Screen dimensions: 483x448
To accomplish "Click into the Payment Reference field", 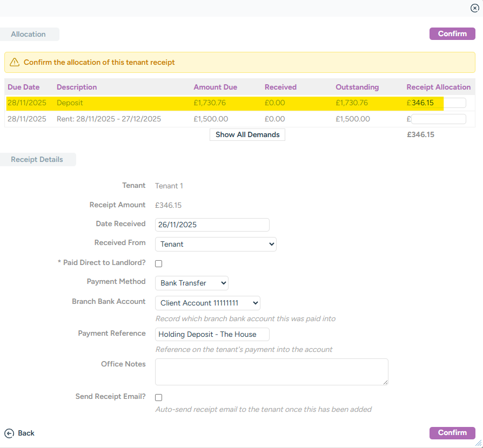I will (x=212, y=334).
